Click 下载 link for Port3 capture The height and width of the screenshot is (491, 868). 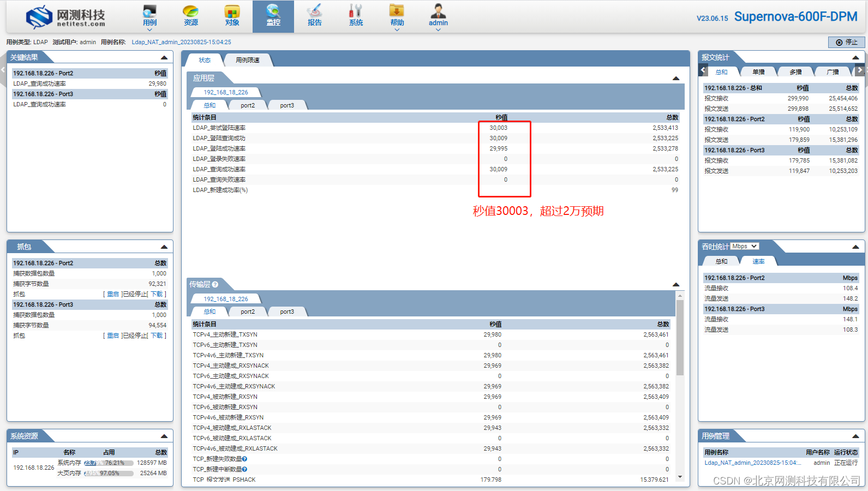point(157,336)
